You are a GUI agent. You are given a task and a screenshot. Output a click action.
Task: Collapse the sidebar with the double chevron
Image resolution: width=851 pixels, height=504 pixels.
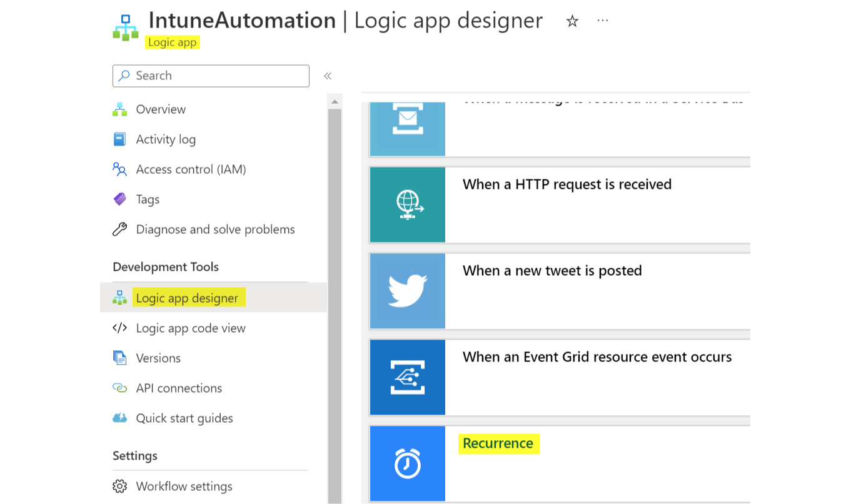(x=328, y=75)
